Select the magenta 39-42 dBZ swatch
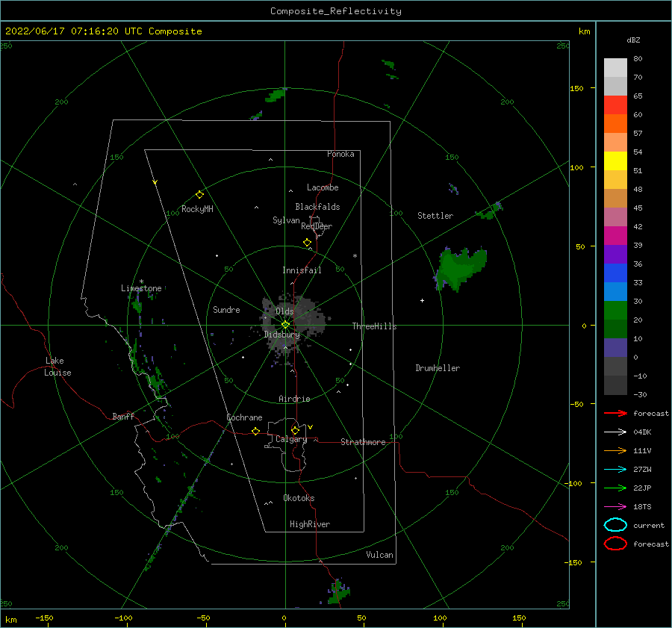The height and width of the screenshot is (628, 672). [615, 236]
